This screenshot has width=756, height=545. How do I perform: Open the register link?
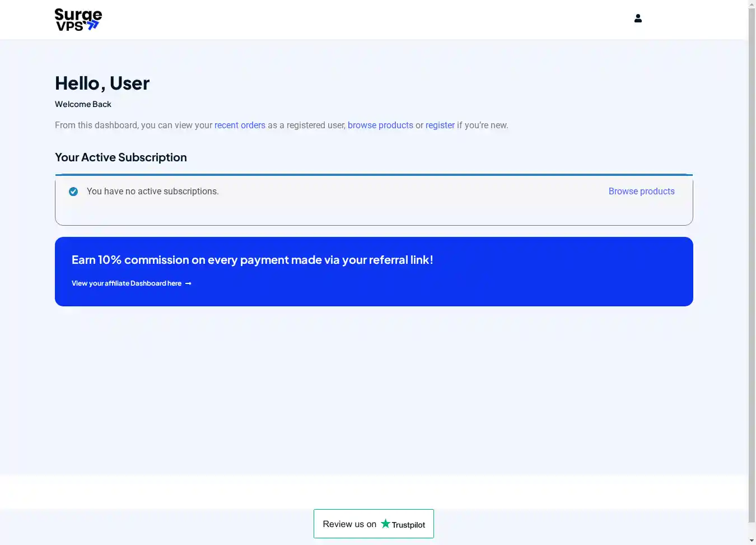pyautogui.click(x=440, y=125)
